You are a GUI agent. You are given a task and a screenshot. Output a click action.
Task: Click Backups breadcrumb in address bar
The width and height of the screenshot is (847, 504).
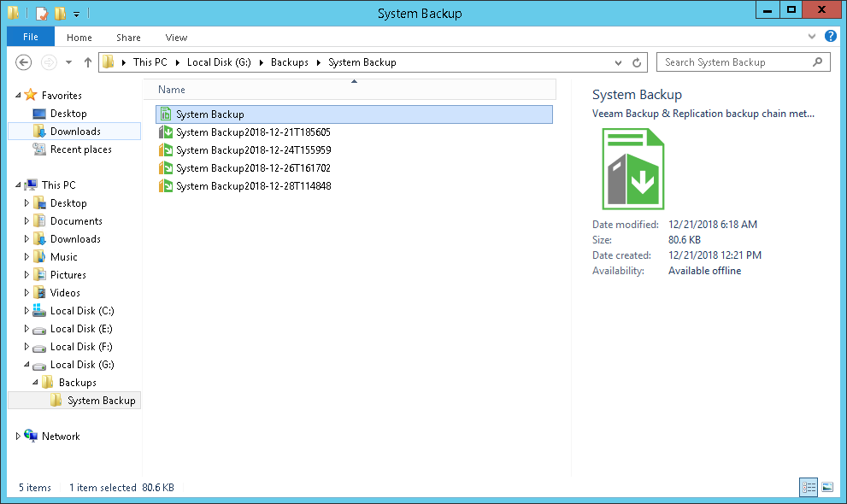290,62
